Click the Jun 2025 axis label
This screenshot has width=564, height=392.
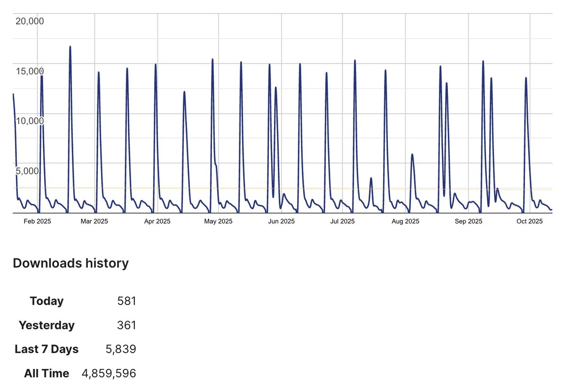[x=282, y=221]
